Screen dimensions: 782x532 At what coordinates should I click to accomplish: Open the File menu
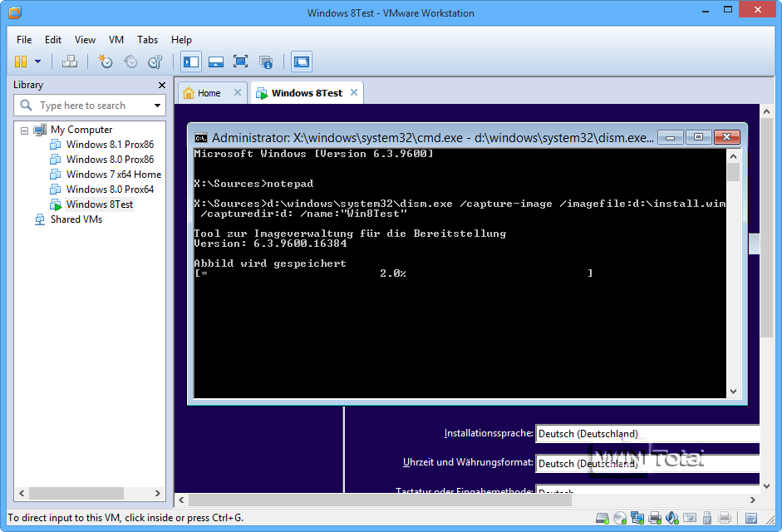pos(24,40)
